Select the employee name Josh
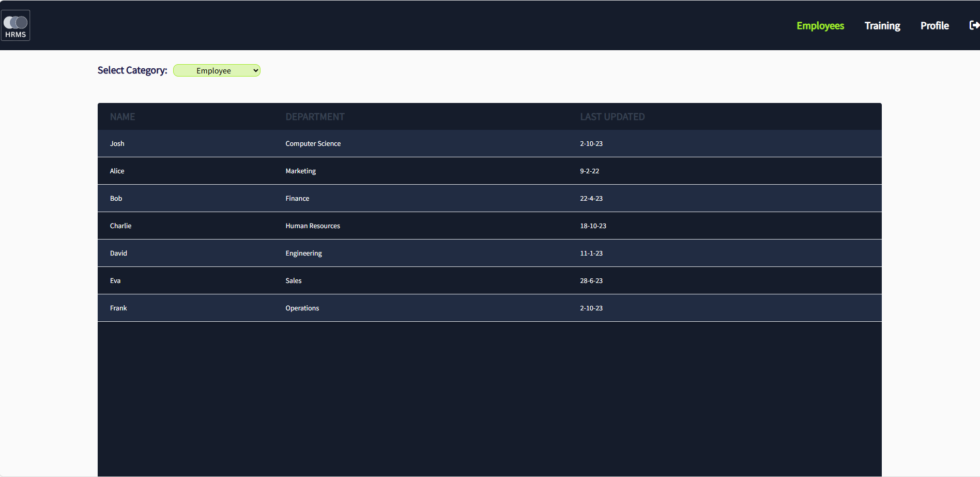 point(117,144)
